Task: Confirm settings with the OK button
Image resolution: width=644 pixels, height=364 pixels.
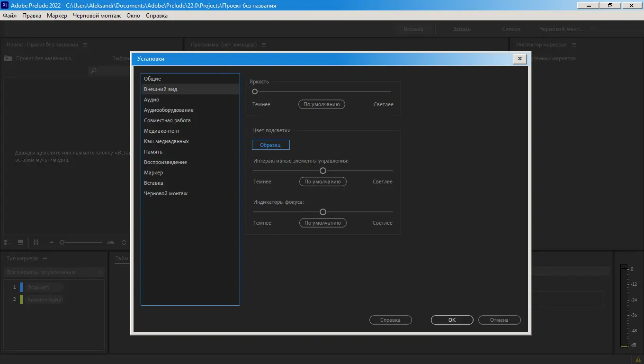Action: (x=452, y=320)
